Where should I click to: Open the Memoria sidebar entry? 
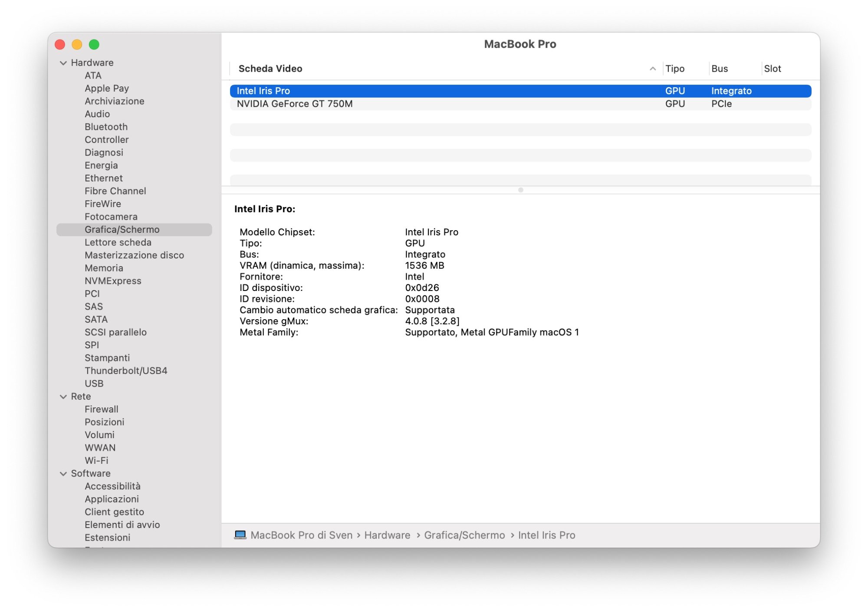[x=104, y=268]
